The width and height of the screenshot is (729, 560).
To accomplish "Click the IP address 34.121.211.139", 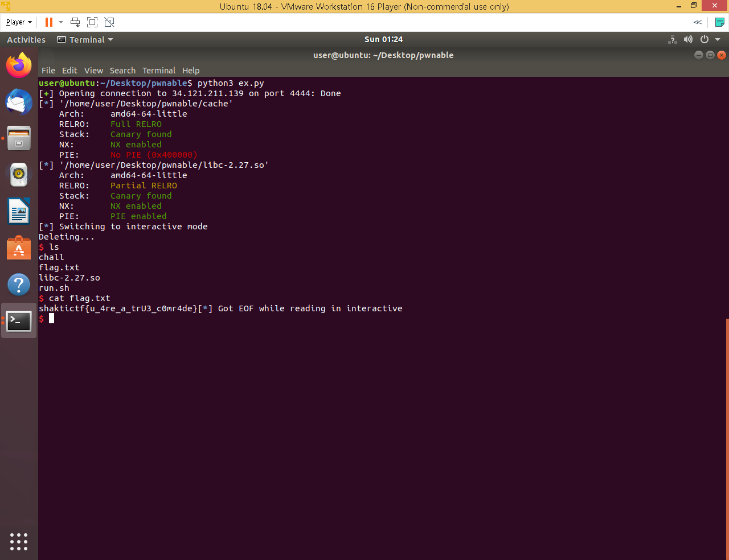I will point(208,93).
